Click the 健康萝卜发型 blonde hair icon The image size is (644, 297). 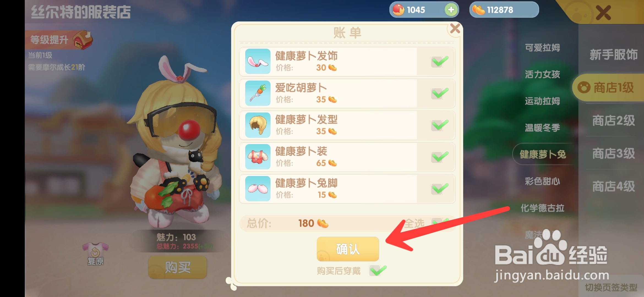point(258,125)
